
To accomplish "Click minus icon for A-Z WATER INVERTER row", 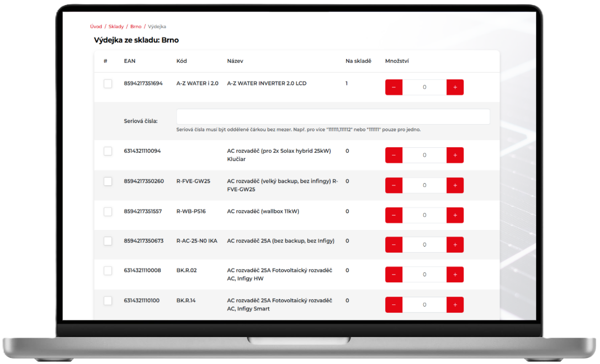I will coord(394,87).
